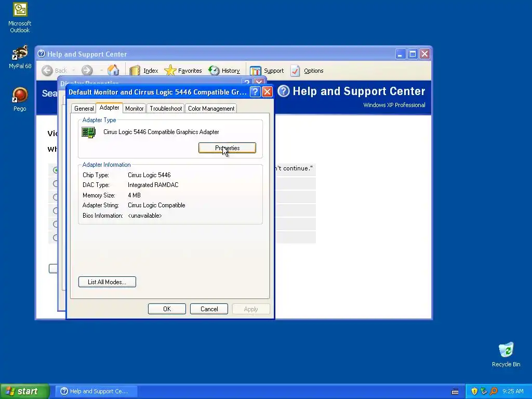Click the 'Adapter Type' group label
This screenshot has height=399, width=532.
[x=99, y=120]
